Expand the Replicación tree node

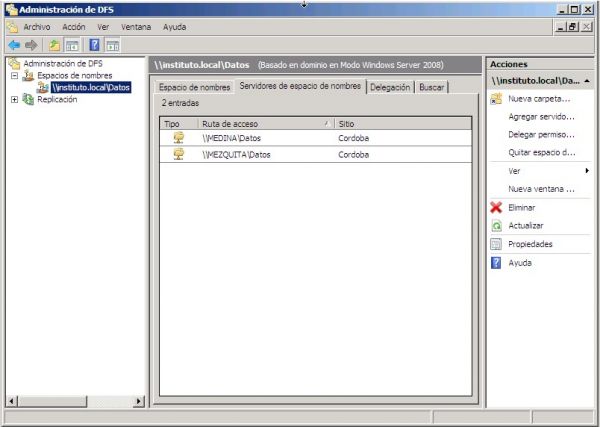[14, 99]
